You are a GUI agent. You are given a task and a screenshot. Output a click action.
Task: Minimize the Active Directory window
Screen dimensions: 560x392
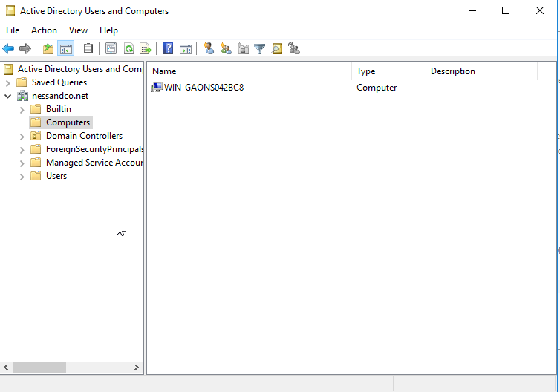pyautogui.click(x=472, y=10)
